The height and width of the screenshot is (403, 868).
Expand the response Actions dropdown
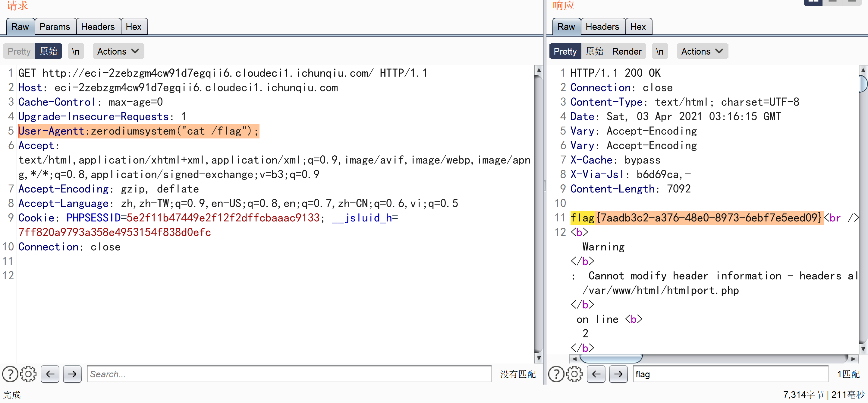[702, 51]
